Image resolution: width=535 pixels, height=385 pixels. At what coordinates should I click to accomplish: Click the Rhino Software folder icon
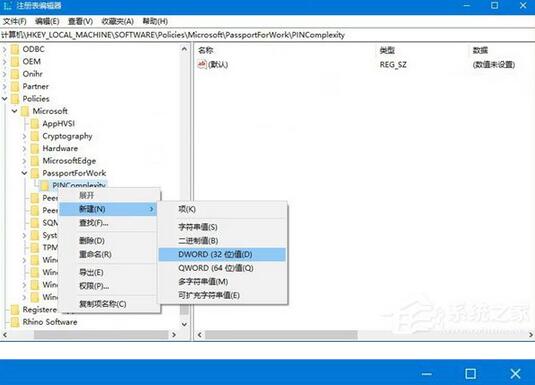(x=15, y=322)
